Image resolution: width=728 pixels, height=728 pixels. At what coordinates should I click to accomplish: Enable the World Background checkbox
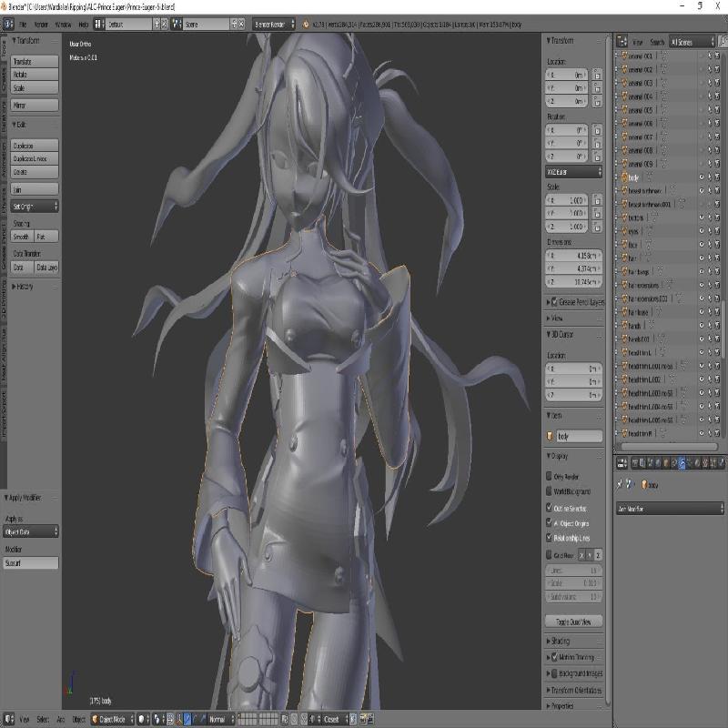(550, 490)
